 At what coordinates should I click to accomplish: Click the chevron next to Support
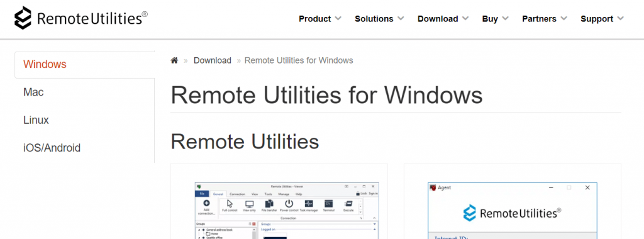pos(621,18)
